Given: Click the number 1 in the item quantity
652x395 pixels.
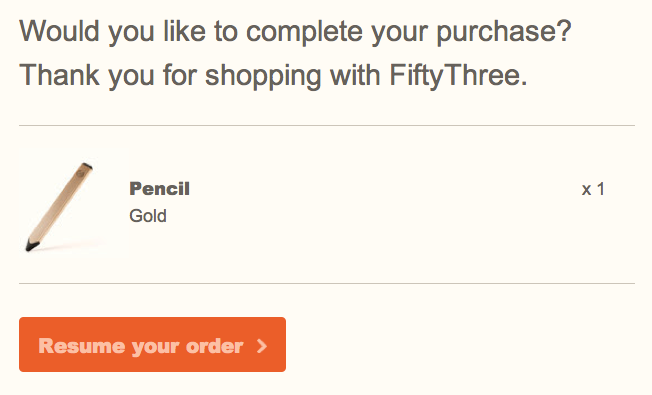Looking at the screenshot, I should [601, 189].
